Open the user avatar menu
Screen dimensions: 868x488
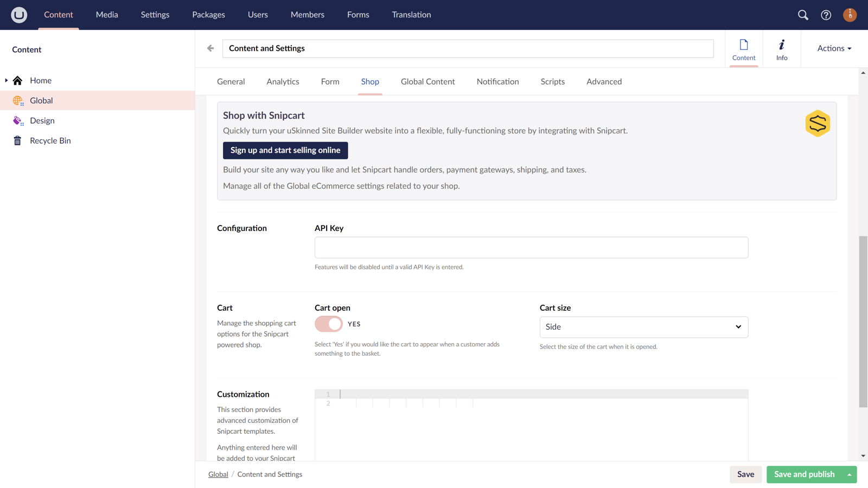pyautogui.click(x=850, y=15)
